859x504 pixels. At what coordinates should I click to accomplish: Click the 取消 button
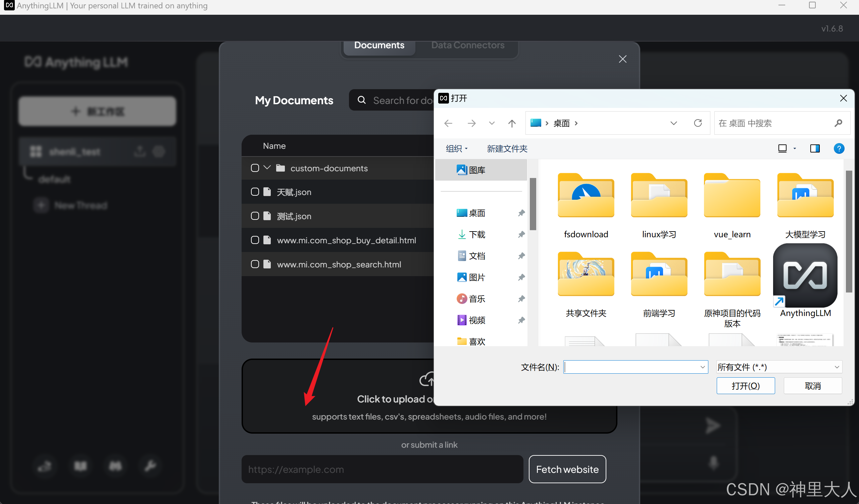coord(812,386)
